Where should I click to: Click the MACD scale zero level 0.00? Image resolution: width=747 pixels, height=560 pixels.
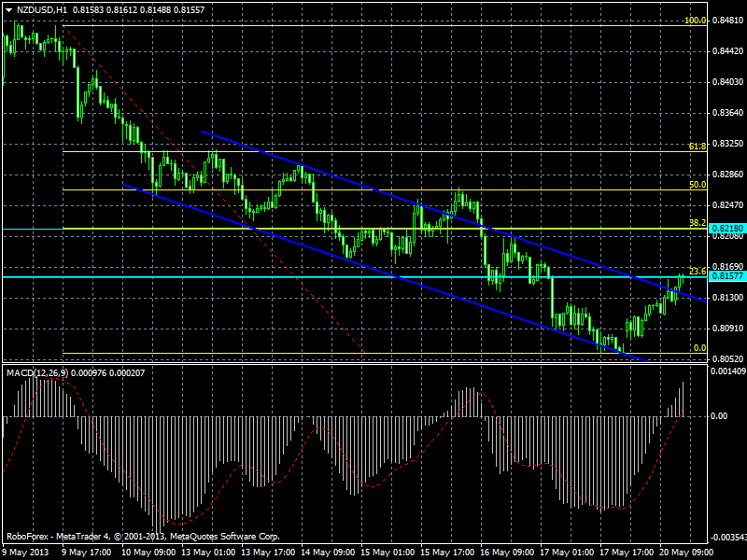719,416
